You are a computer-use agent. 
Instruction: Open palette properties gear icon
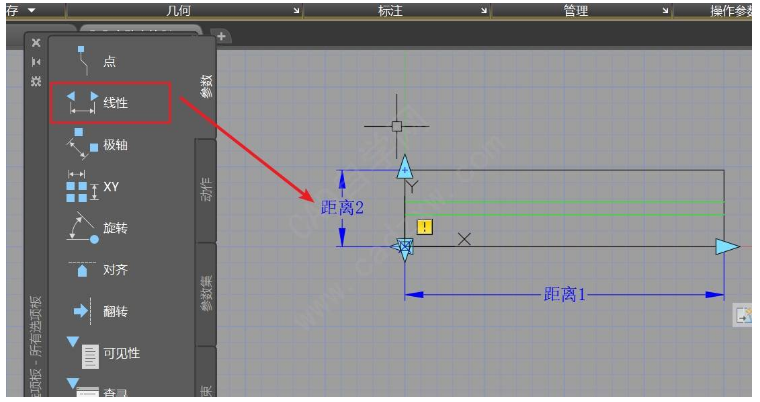click(36, 81)
